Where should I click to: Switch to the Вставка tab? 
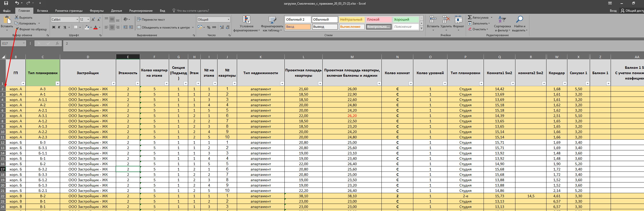[x=42, y=11]
